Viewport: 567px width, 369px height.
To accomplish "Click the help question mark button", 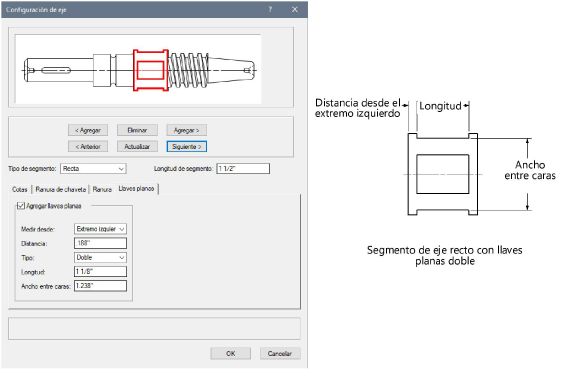I will [x=270, y=10].
